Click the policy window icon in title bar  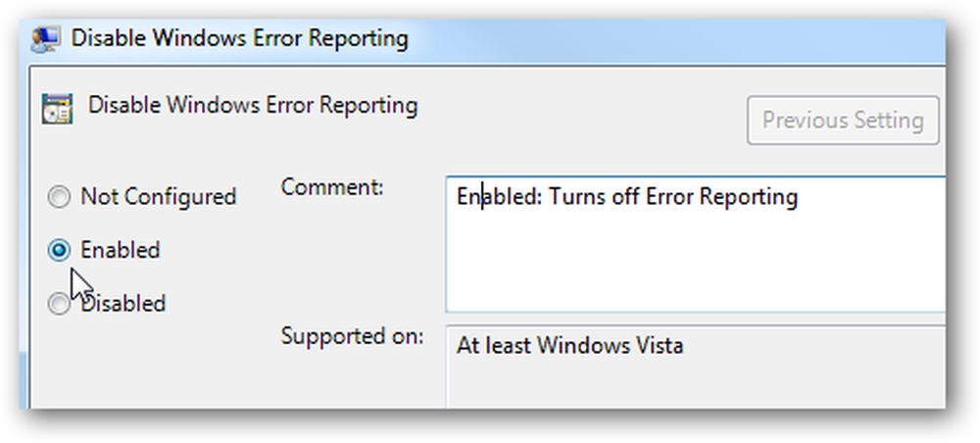point(46,39)
